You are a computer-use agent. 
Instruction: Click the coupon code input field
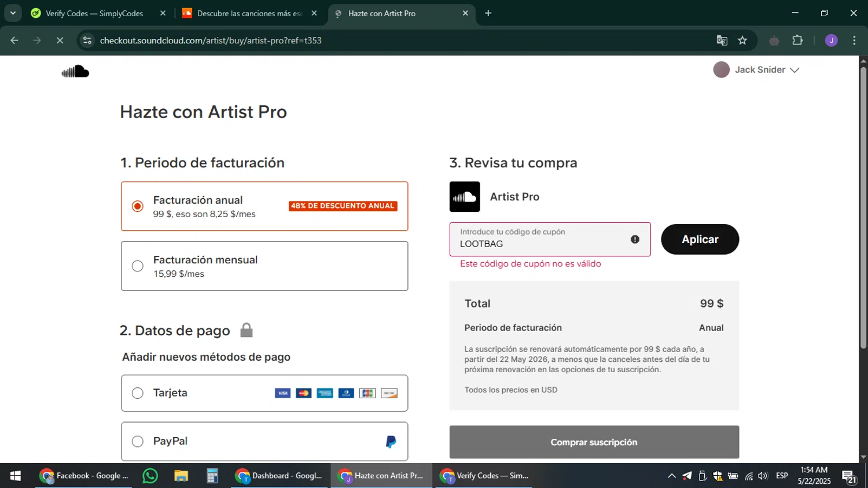[550, 239]
